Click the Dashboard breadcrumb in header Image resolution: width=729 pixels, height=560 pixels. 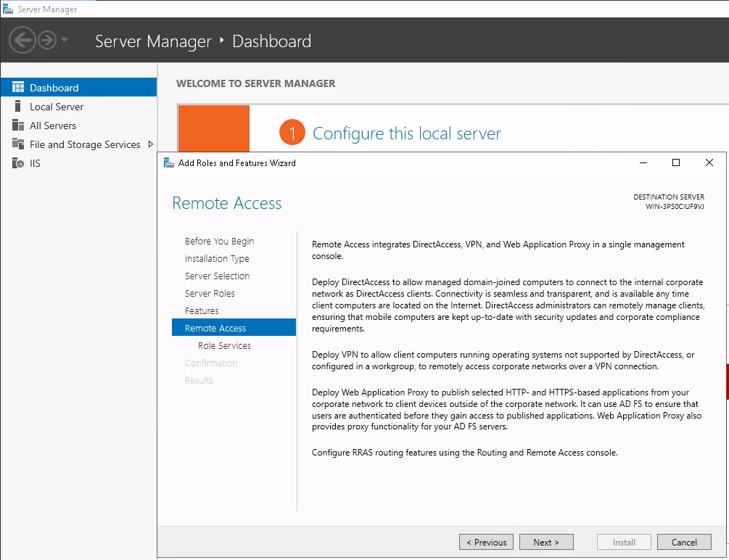point(271,41)
